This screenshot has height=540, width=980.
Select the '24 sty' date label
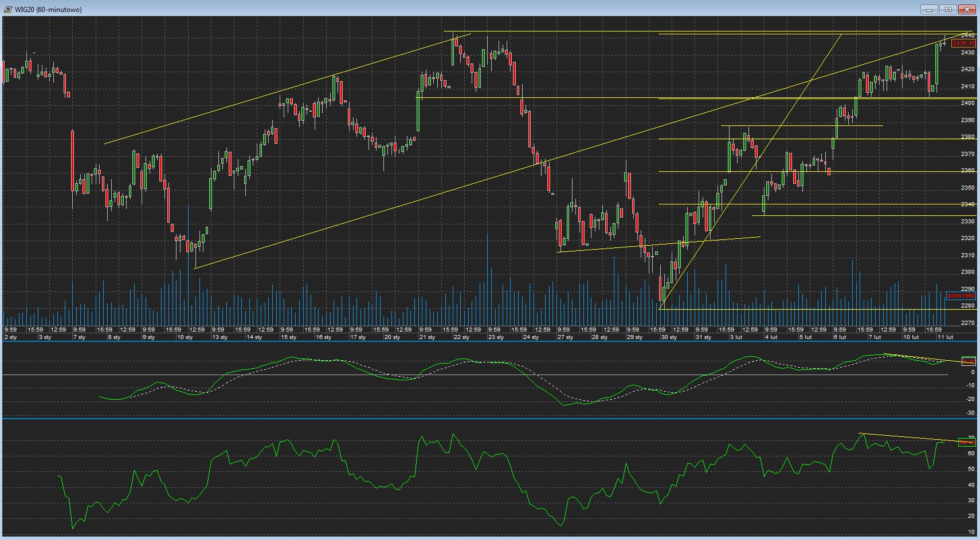531,337
